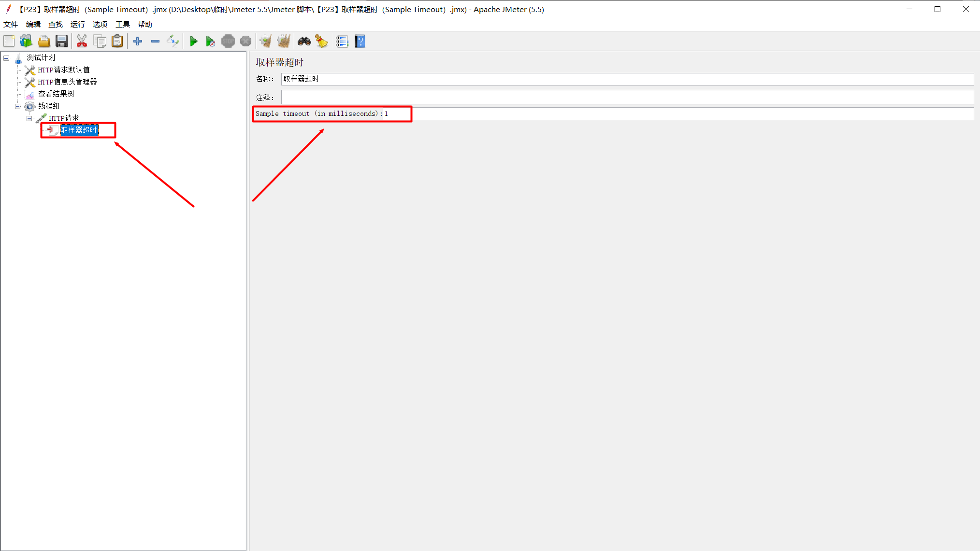Save the test plan with floppy icon
The height and width of the screenshot is (551, 980).
click(x=61, y=42)
